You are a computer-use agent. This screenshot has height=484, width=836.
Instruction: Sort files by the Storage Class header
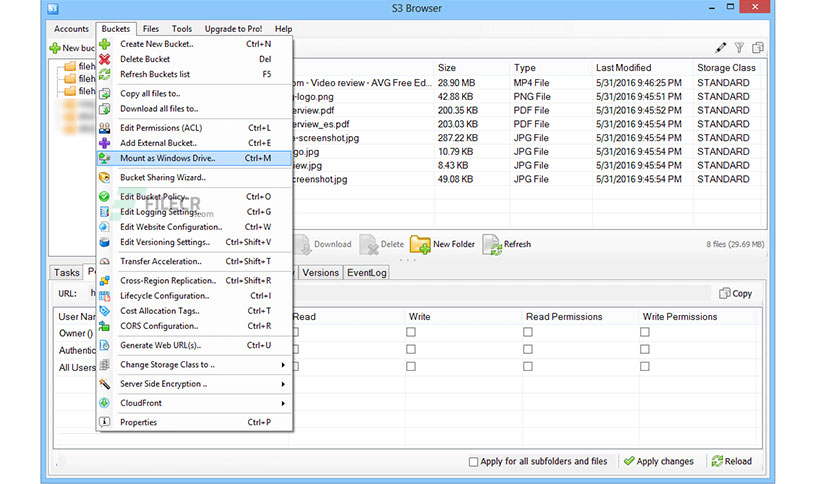point(727,68)
